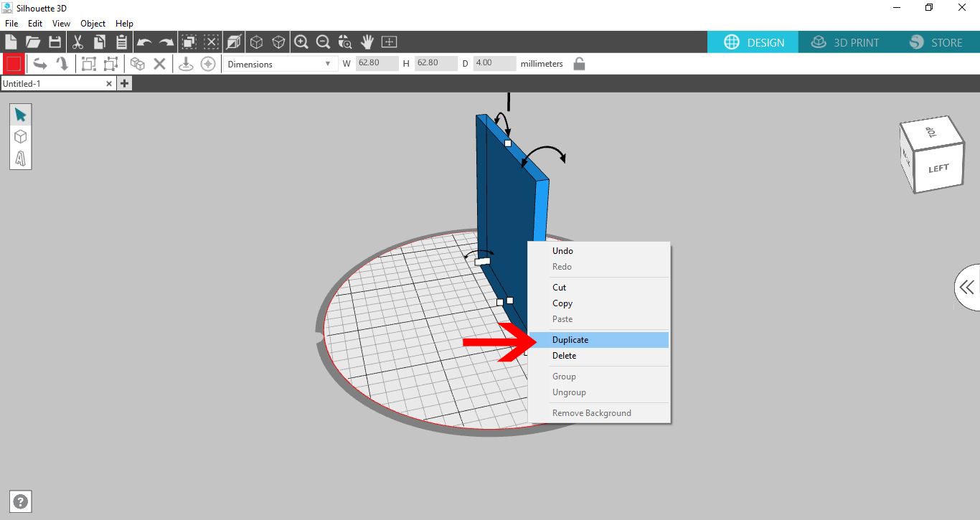Choose Remove Background in context menu
980x520 pixels.
coord(598,413)
